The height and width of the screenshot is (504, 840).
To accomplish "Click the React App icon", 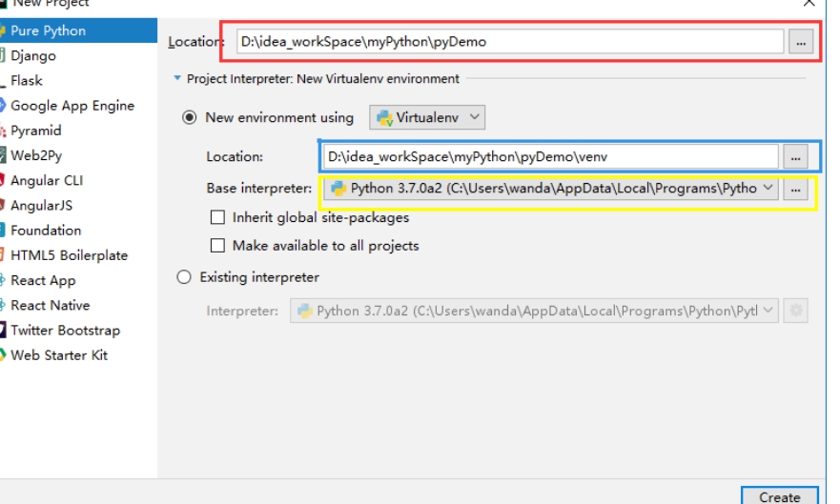I will click(x=3, y=280).
